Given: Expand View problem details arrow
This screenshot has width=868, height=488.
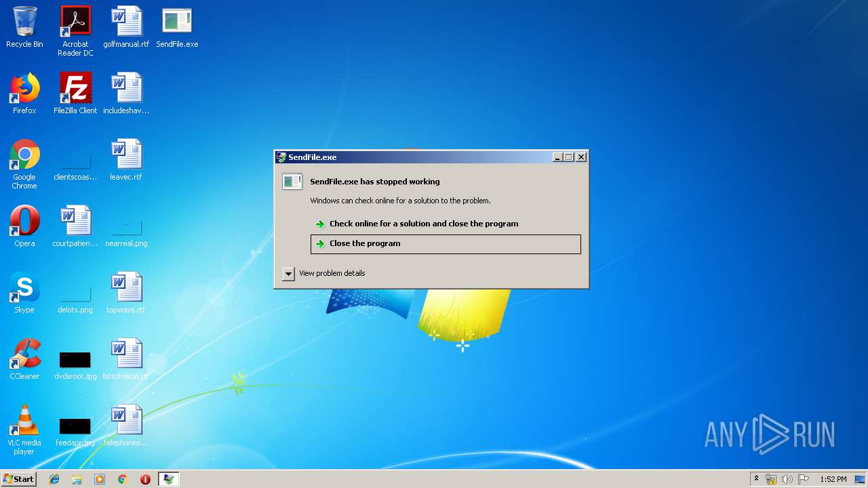Looking at the screenshot, I should click(289, 274).
